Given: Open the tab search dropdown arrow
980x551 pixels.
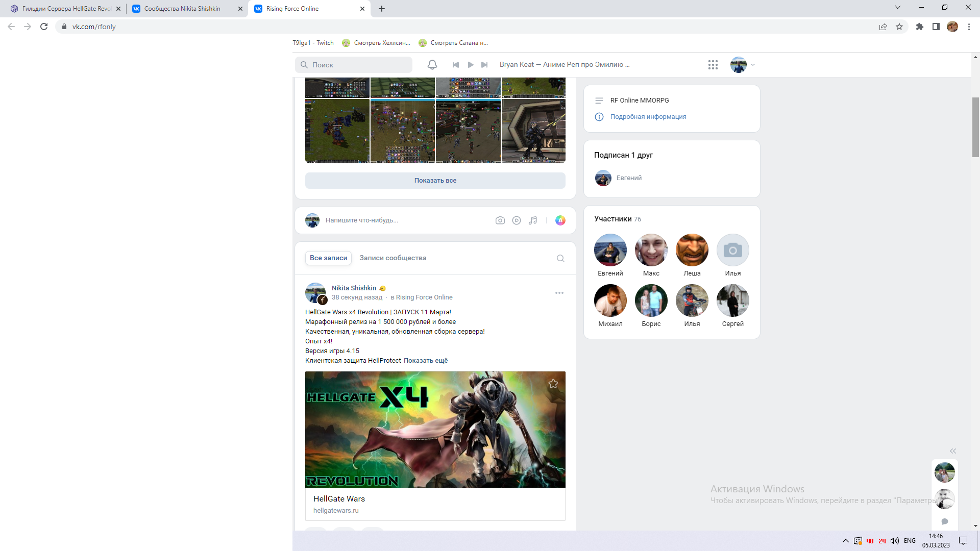Looking at the screenshot, I should tap(898, 7).
